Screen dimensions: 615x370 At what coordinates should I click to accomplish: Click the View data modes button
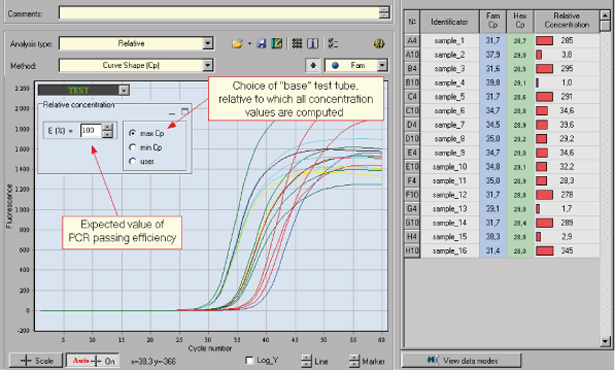tap(462, 360)
